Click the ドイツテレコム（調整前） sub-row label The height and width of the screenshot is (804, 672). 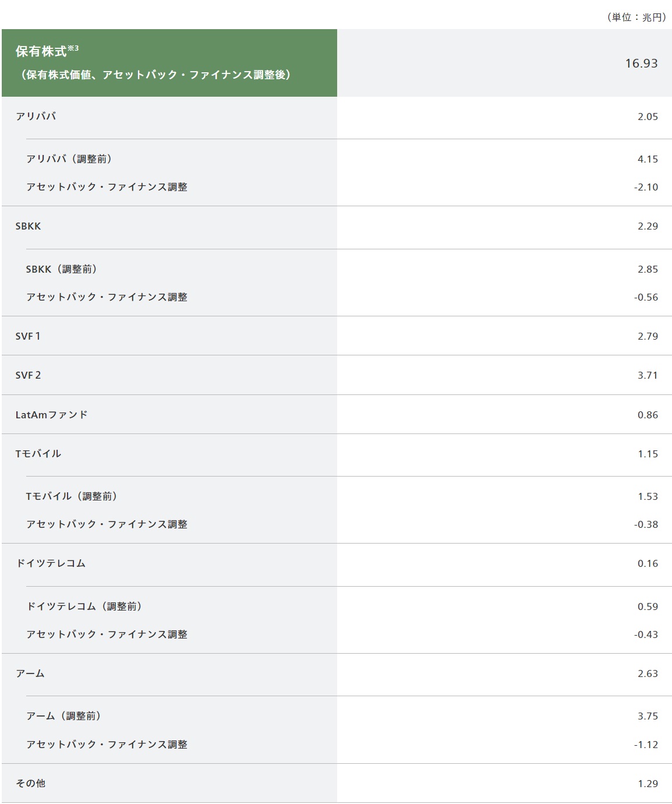(x=84, y=606)
